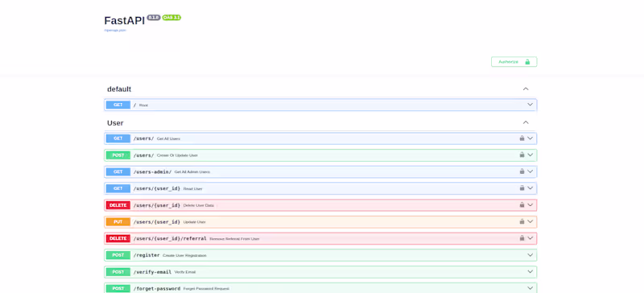Click the FastAPI title
This screenshot has width=644, height=293.
pyautogui.click(x=125, y=21)
